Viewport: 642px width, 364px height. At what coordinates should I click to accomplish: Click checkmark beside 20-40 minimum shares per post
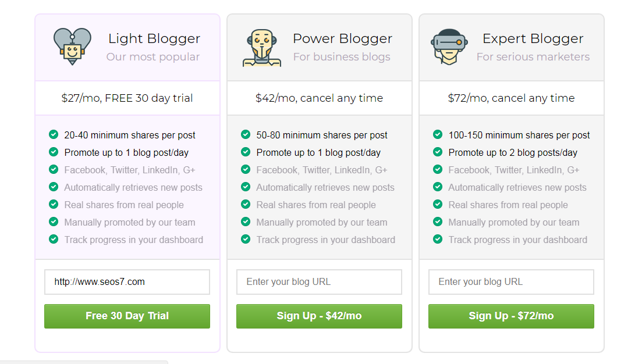(54, 134)
